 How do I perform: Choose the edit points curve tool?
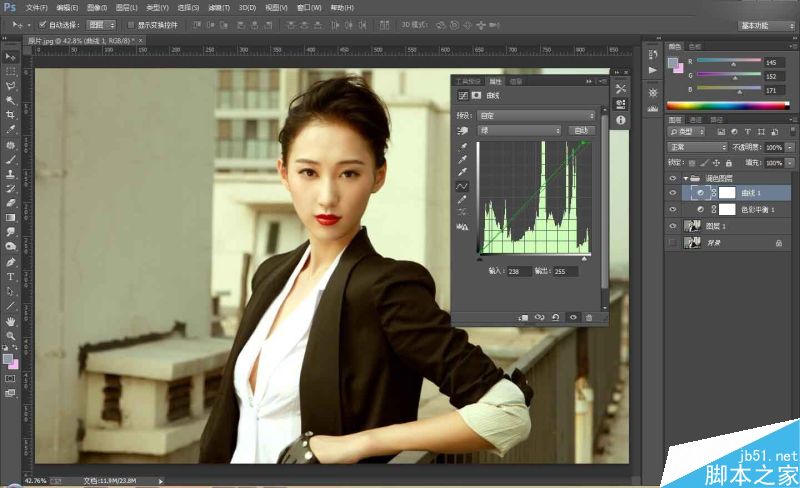(462, 186)
